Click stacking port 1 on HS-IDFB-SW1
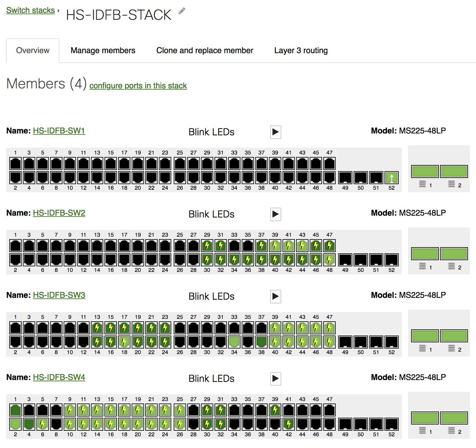The width and height of the screenshot is (476, 448). coord(425,171)
